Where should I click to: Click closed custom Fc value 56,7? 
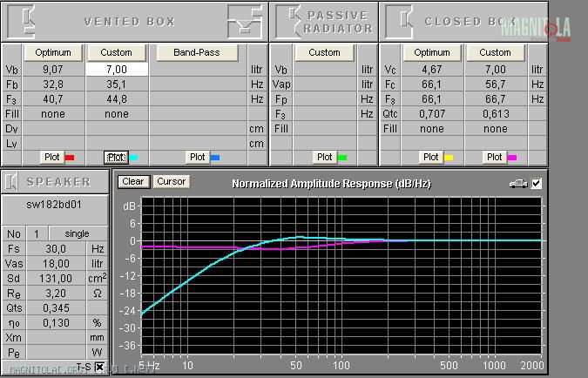pyautogui.click(x=496, y=84)
